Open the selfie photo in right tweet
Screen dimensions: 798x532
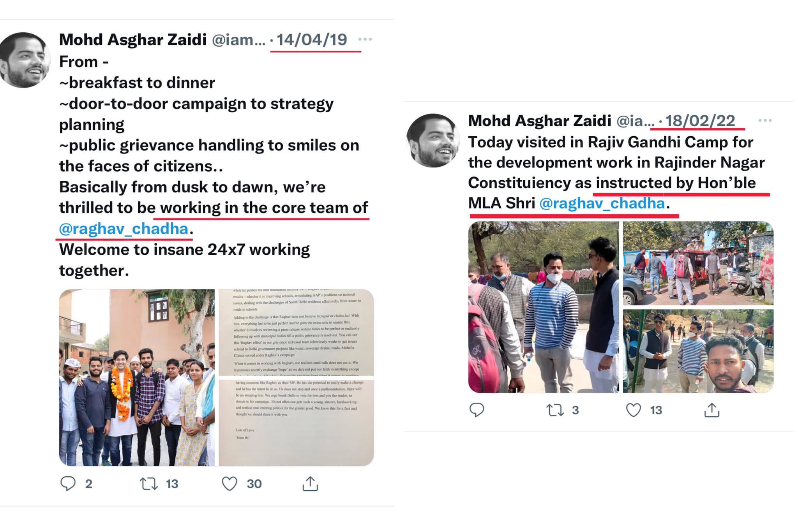click(x=698, y=351)
